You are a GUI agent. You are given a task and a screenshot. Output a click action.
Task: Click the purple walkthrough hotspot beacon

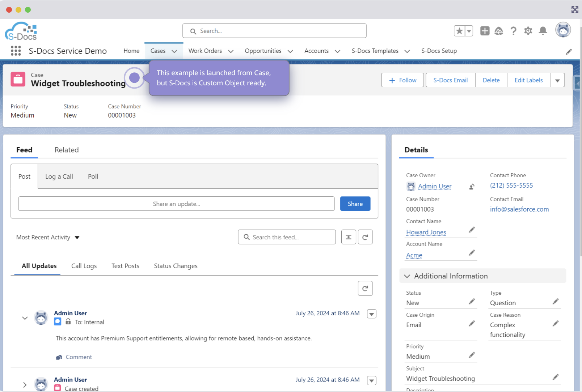pyautogui.click(x=134, y=77)
